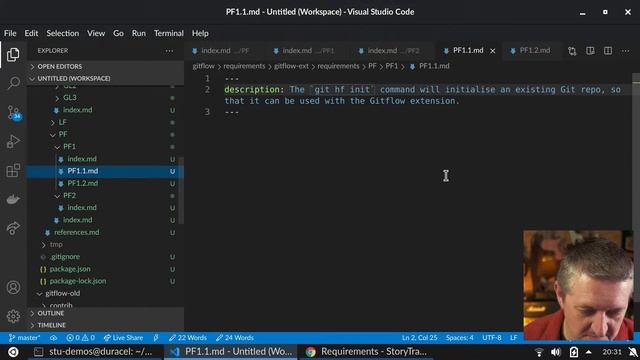The height and width of the screenshot is (360, 640).
Task: Open package.json in the explorer tree
Action: [70, 269]
